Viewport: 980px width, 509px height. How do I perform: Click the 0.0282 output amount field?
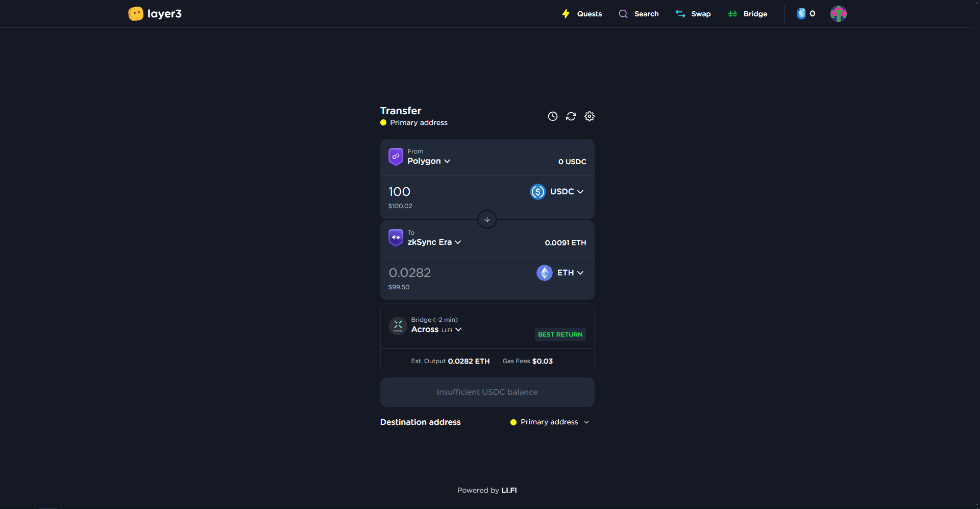410,273
